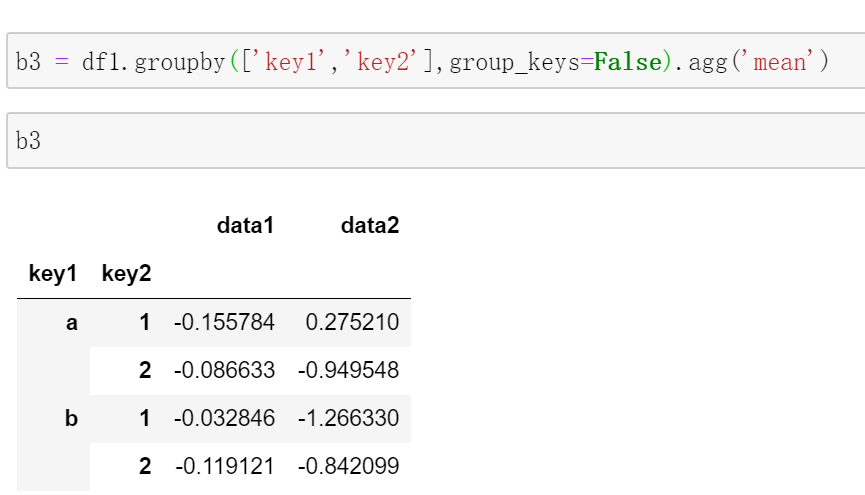
Task: Select the data2 column header
Action: tap(369, 226)
